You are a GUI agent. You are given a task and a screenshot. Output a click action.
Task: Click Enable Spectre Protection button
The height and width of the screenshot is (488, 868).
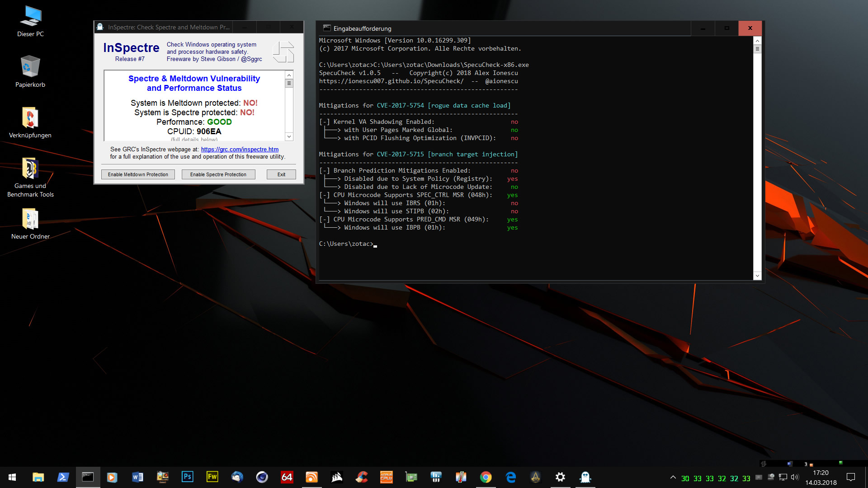218,174
